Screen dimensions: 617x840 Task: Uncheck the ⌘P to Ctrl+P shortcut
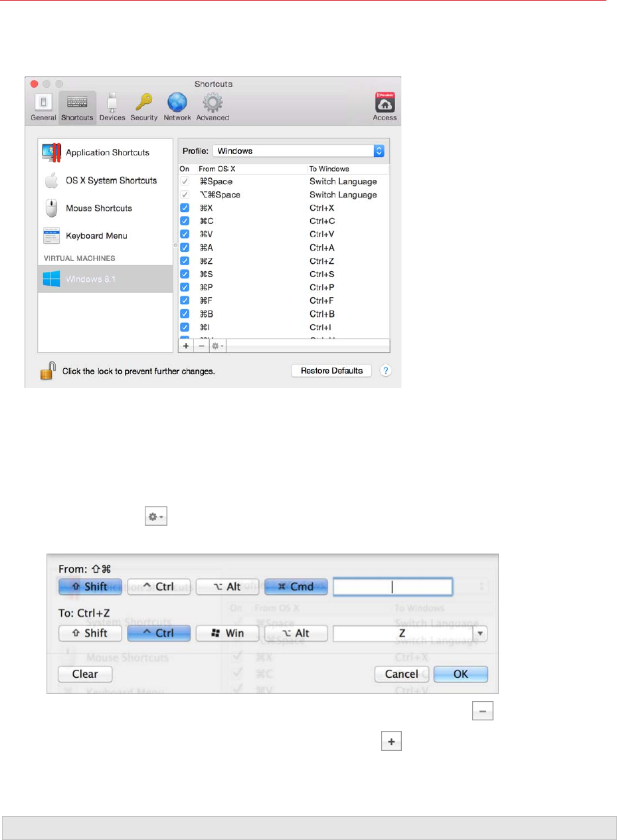pyautogui.click(x=185, y=287)
